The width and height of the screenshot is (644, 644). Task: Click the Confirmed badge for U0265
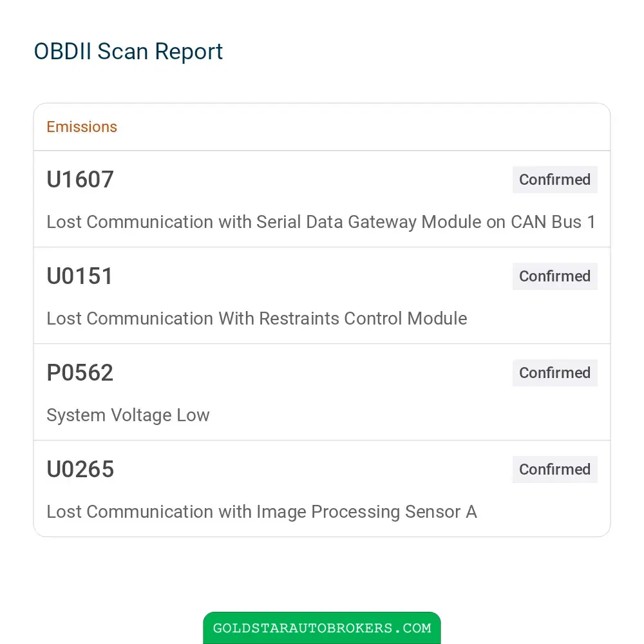click(554, 469)
